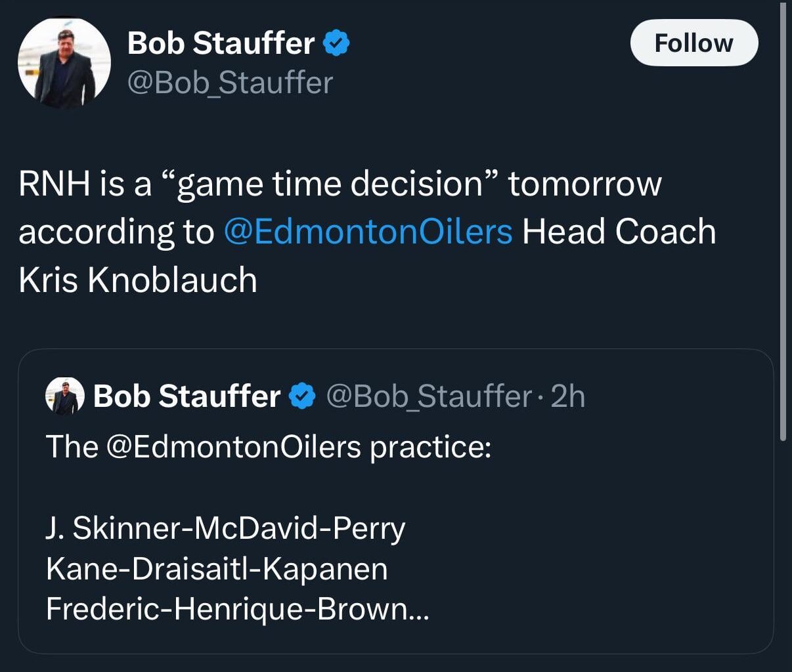Click the main tweet text area

(328, 231)
